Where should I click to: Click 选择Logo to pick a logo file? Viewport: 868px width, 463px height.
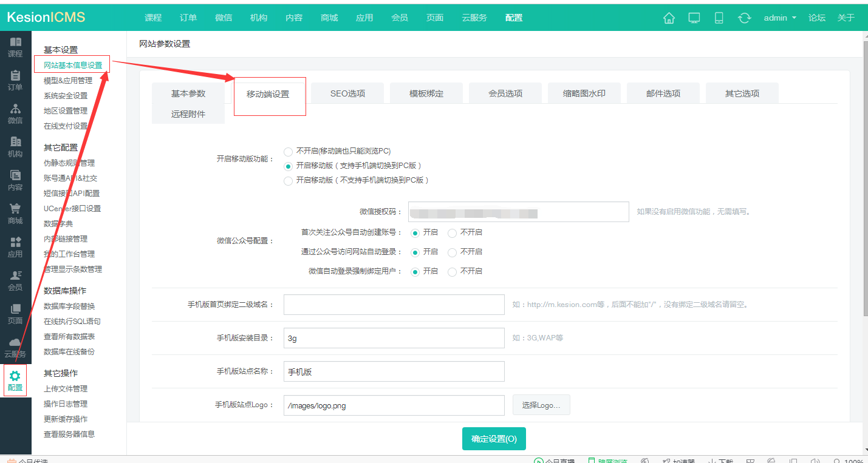pyautogui.click(x=541, y=405)
